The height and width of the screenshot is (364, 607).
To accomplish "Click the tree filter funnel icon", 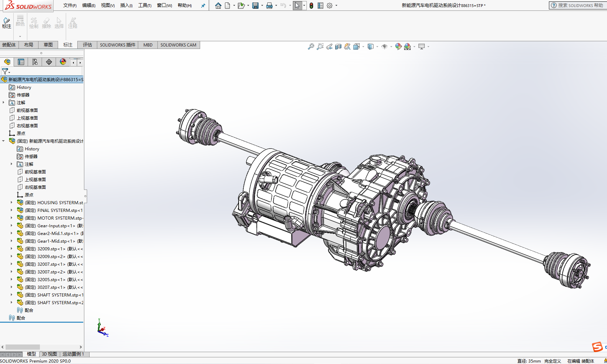I will tap(5, 71).
